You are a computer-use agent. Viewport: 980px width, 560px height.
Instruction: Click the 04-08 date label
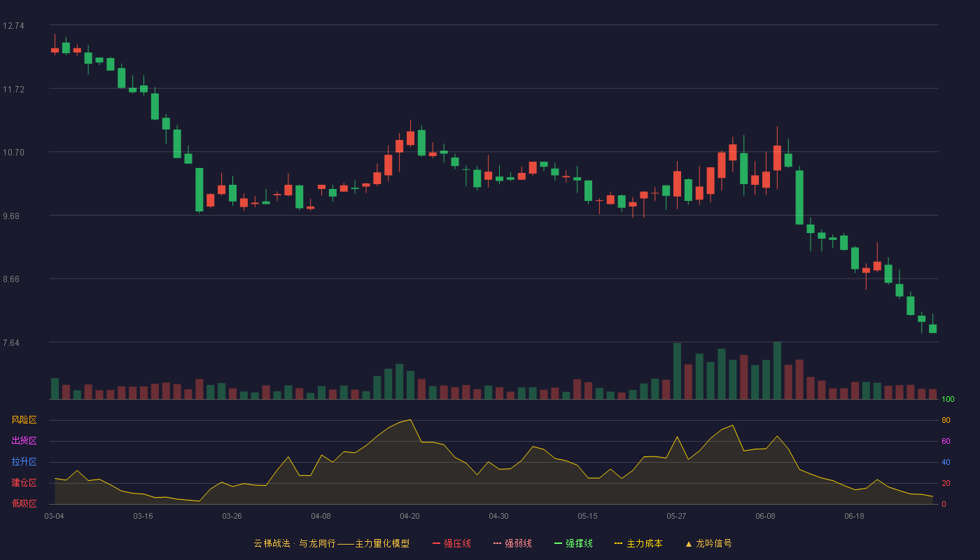(x=321, y=516)
